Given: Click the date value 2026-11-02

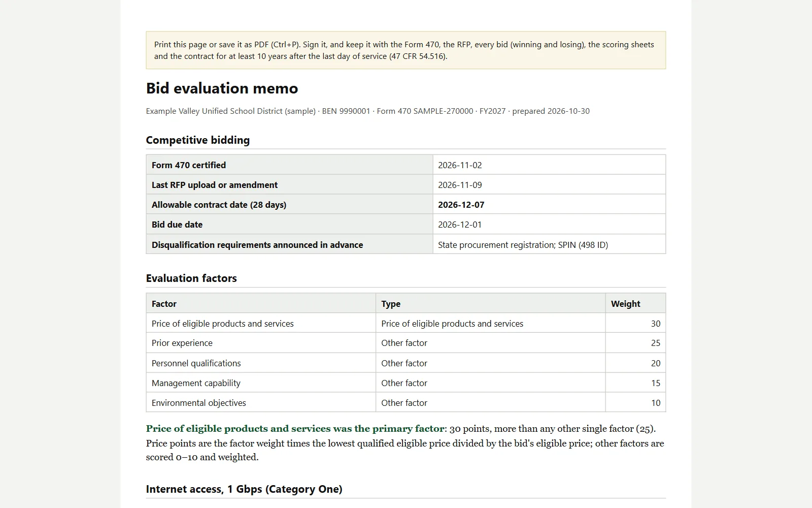Looking at the screenshot, I should (460, 165).
